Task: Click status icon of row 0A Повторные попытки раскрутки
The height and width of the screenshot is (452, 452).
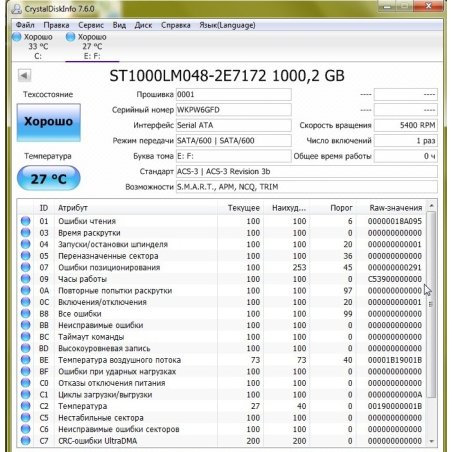Action: click(26, 290)
